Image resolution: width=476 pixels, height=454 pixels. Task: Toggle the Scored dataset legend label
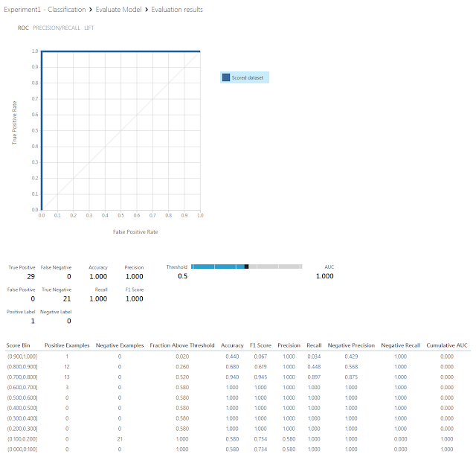tap(249, 77)
